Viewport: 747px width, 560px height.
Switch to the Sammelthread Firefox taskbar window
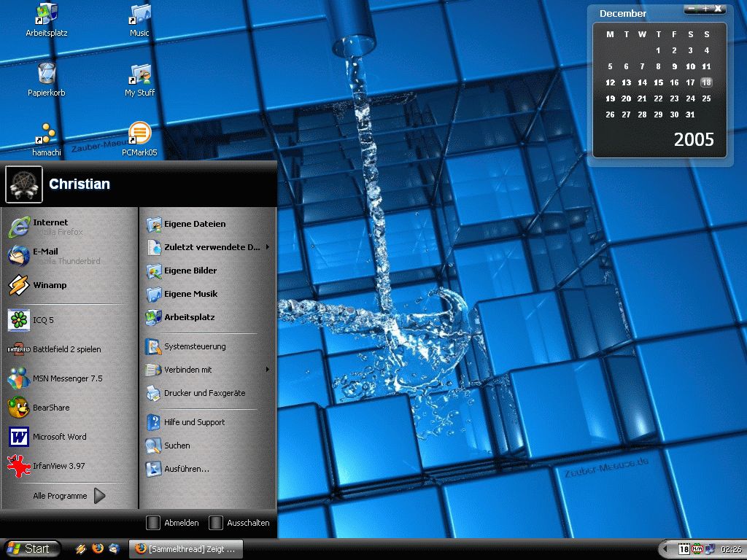point(185,549)
